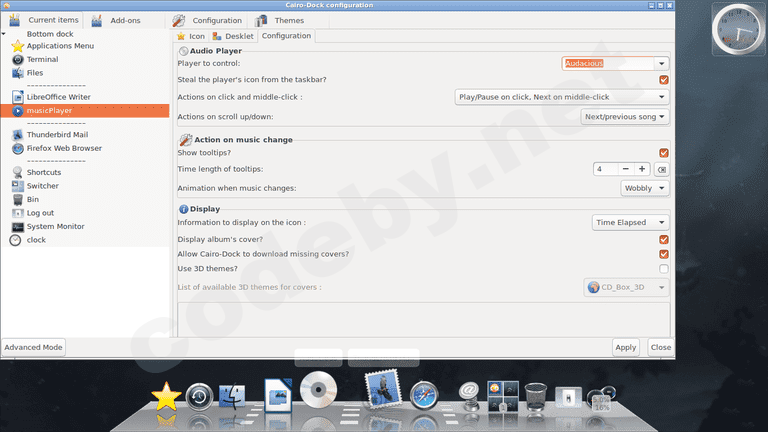
Task: Click the Applications Menu star icon in list
Action: (x=18, y=46)
